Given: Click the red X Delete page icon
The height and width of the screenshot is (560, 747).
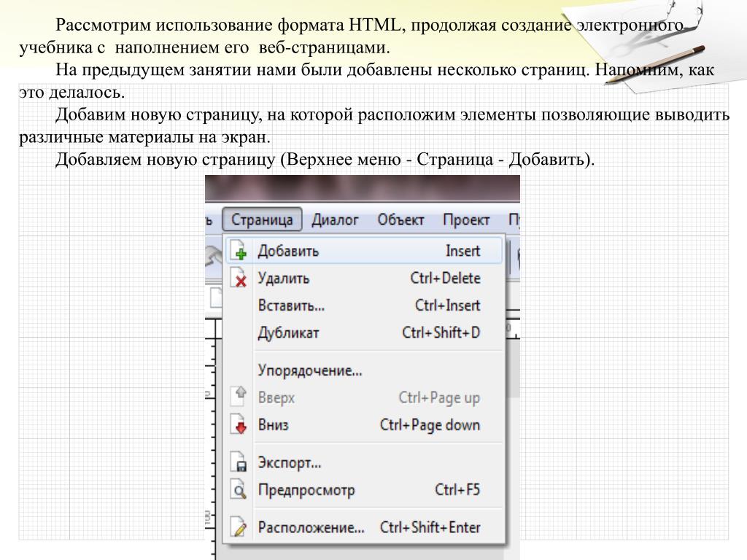Looking at the screenshot, I should coord(239,279).
